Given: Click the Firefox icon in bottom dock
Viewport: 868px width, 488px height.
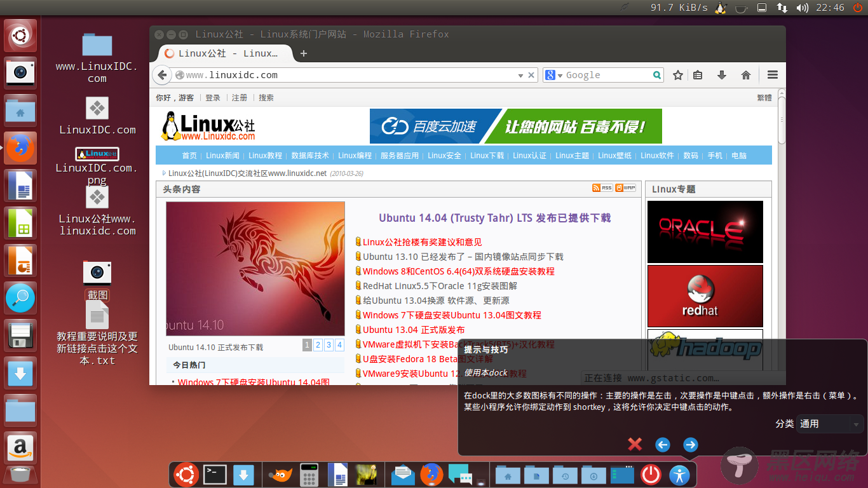Looking at the screenshot, I should (432, 474).
